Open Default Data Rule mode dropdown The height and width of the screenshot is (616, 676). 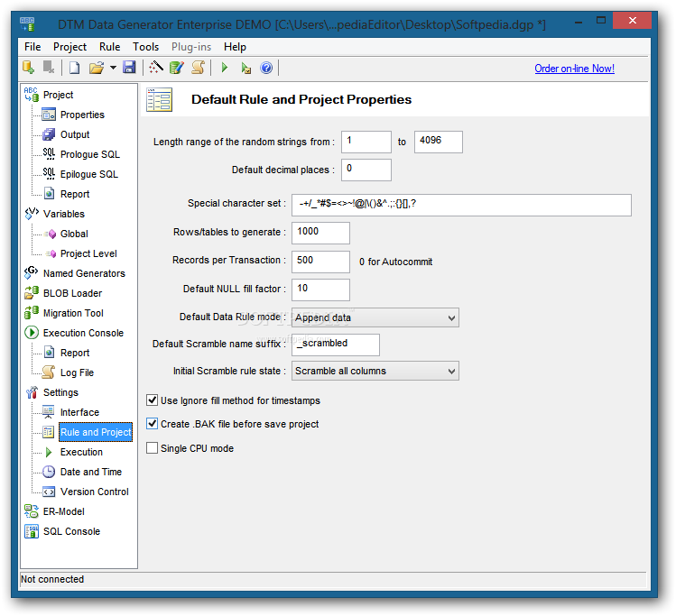click(375, 317)
